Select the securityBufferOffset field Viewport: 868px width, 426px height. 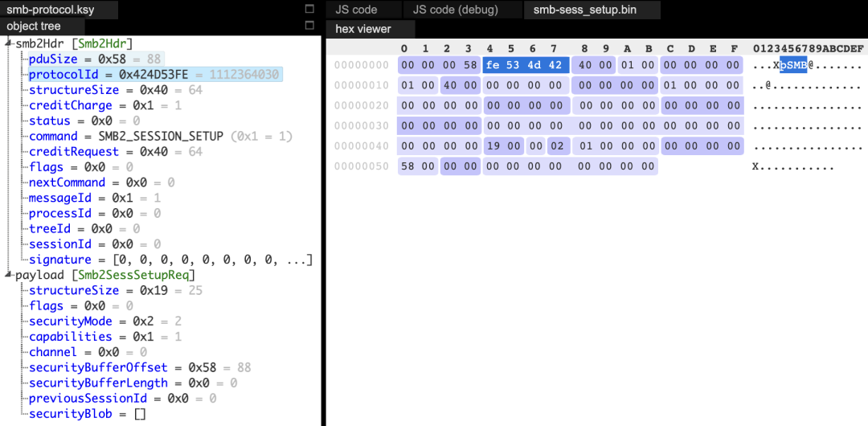[140, 367]
